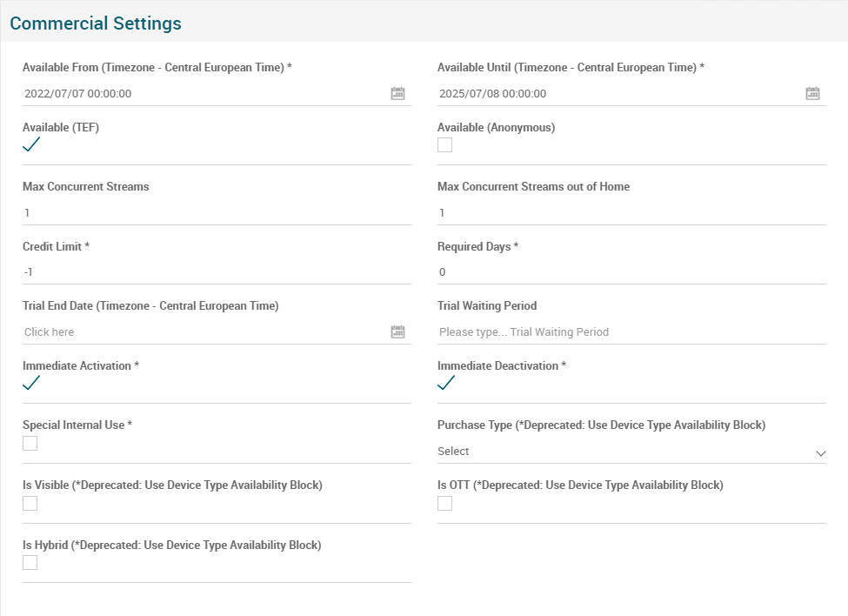Open calendar picker for Trial End Date
848x616 pixels.
[397, 331]
